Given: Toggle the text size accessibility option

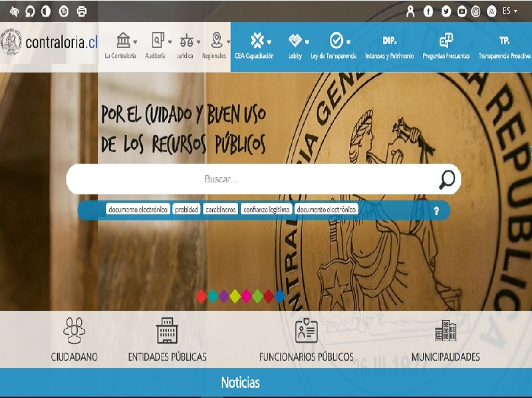Looking at the screenshot, I should [63, 9].
